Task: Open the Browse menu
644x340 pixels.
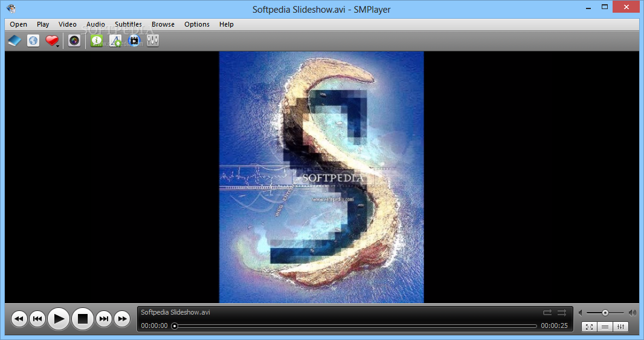Action: (x=163, y=24)
